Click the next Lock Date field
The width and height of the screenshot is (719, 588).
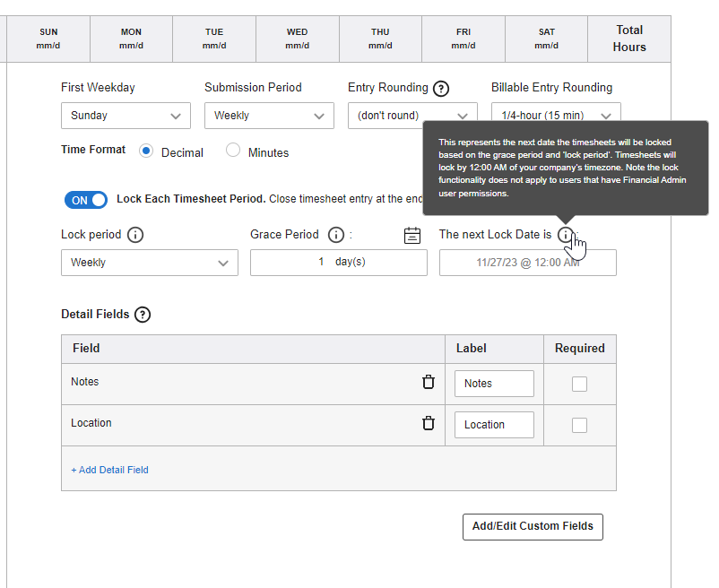click(x=528, y=263)
